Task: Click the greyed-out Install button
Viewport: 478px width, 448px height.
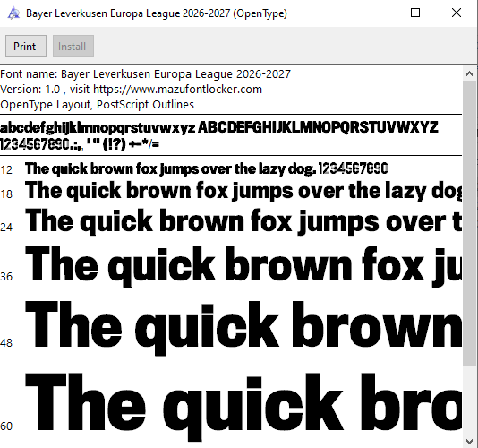Action: (x=73, y=46)
